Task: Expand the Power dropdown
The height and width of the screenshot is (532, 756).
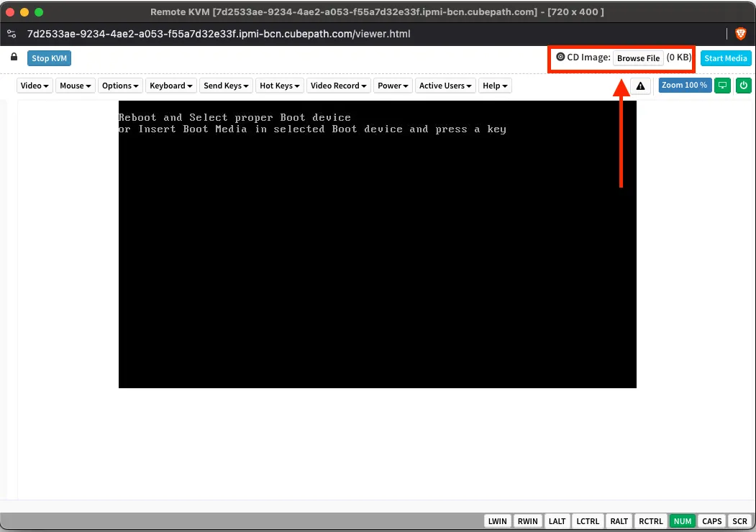Action: 393,86
